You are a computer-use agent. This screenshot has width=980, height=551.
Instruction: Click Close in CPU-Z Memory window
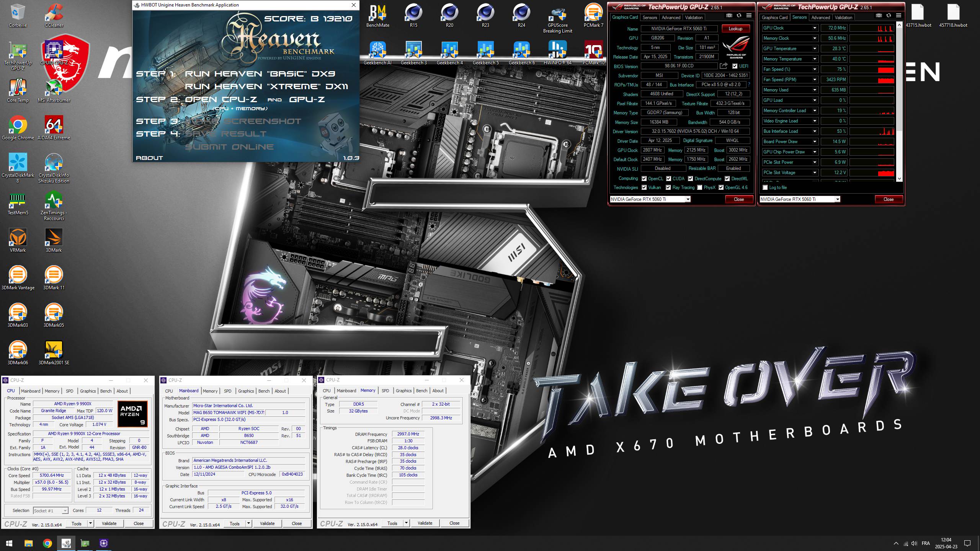454,523
